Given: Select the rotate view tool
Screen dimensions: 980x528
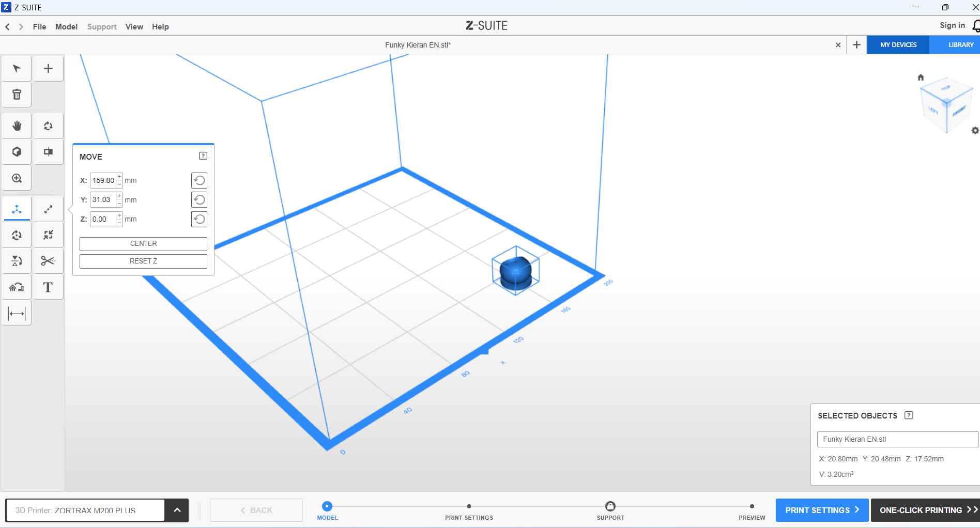Looking at the screenshot, I should (x=48, y=126).
